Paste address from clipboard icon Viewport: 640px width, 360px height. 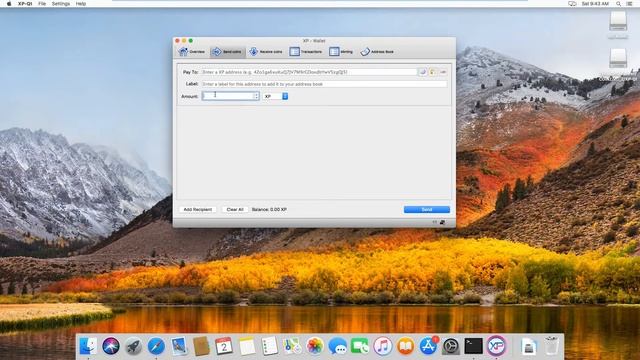pyautogui.click(x=433, y=72)
